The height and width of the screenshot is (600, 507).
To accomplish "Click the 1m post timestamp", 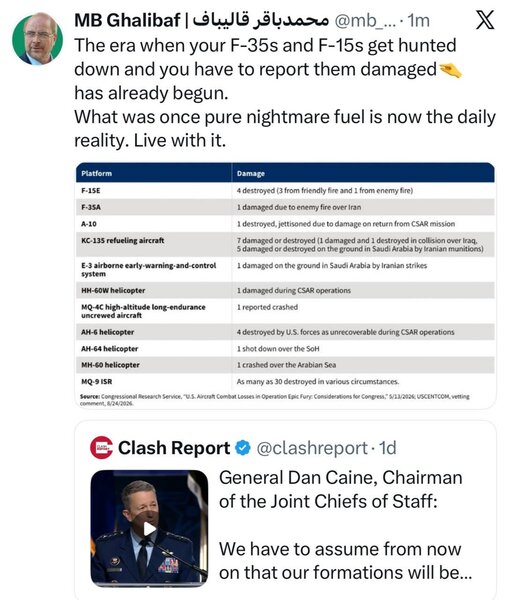I will coord(418,20).
